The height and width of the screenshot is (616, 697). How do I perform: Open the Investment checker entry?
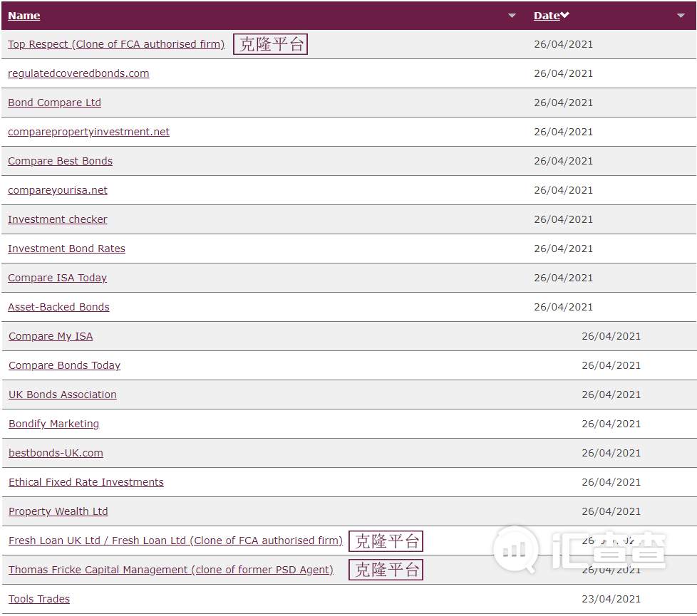pos(58,219)
